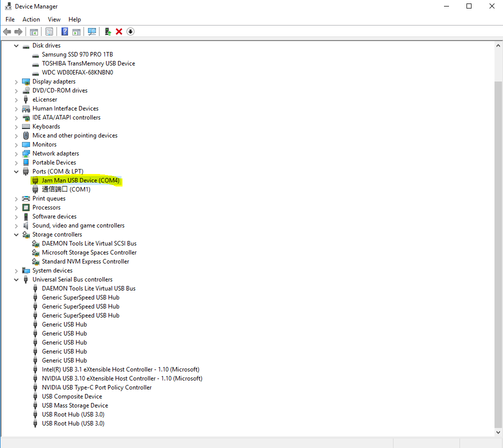Click the Device Manager title bar icon
This screenshot has width=503, height=448.
[x=8, y=6]
